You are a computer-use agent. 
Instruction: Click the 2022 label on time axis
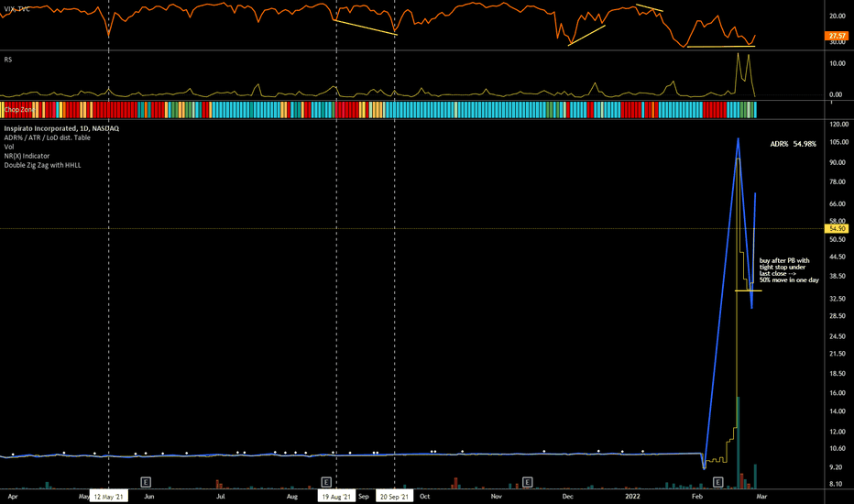click(x=632, y=497)
